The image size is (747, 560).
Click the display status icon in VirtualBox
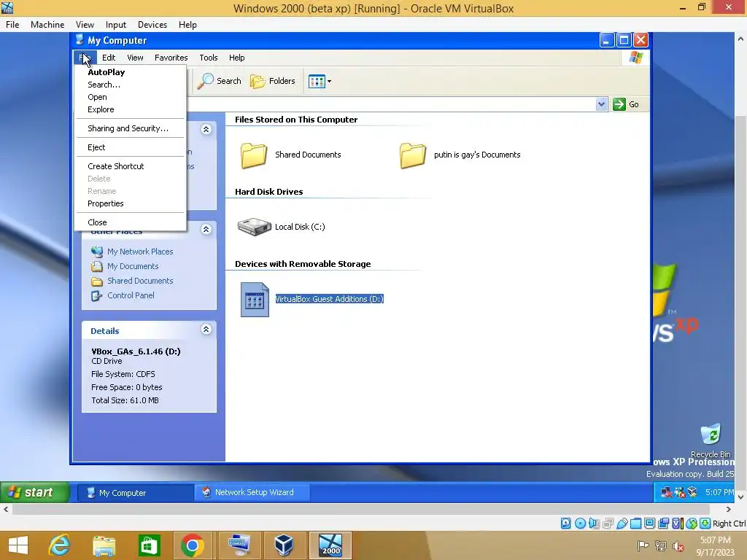tap(649, 524)
